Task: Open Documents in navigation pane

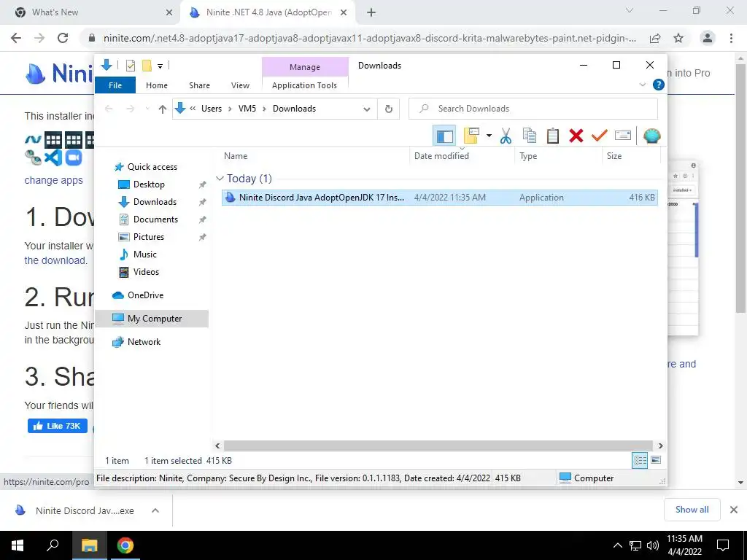Action: [155, 219]
